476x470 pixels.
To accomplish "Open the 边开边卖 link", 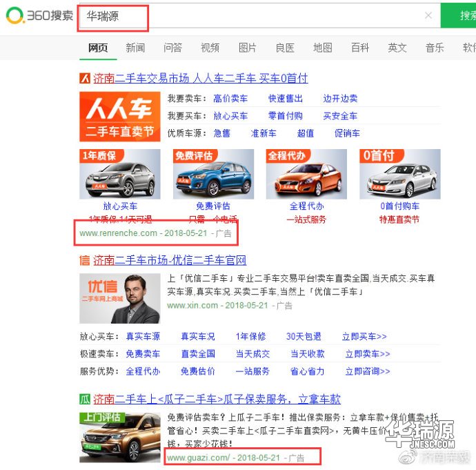I will click(340, 99).
